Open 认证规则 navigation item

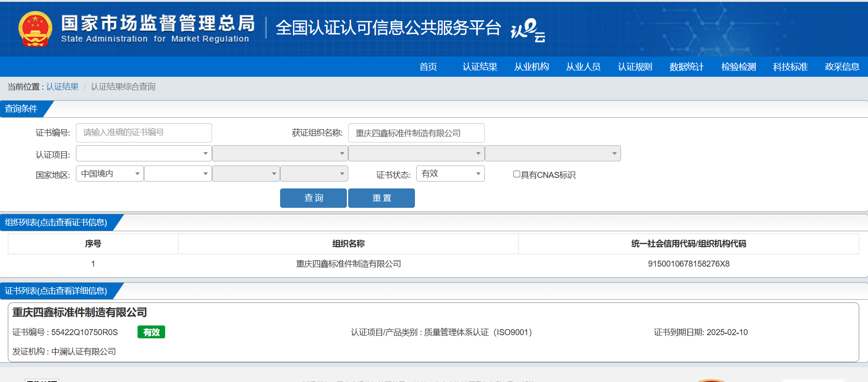635,67
